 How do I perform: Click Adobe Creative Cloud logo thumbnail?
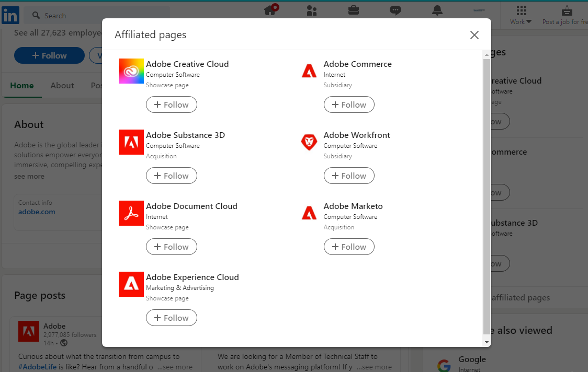(x=131, y=71)
